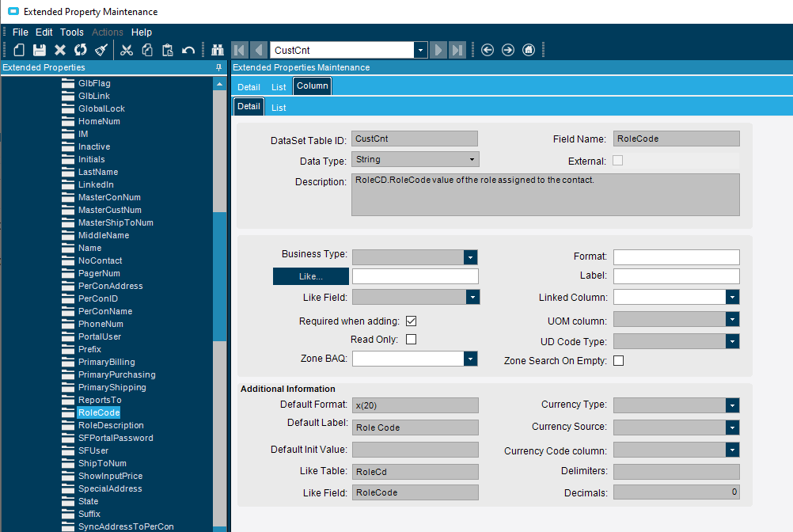Click the circular Back arrow icon

coord(488,50)
